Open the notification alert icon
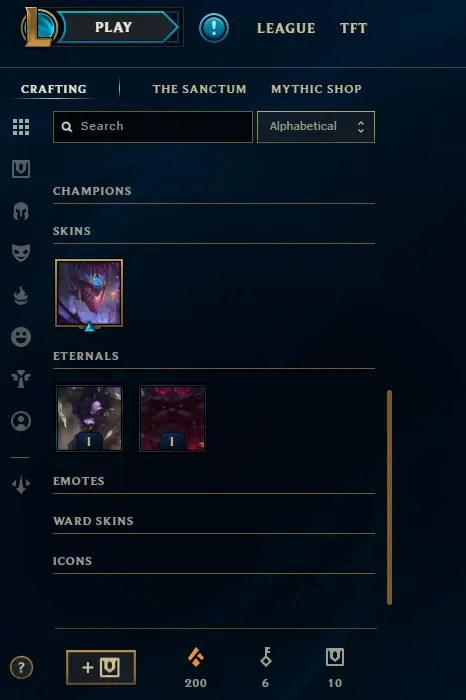The image size is (466, 700). [x=214, y=28]
